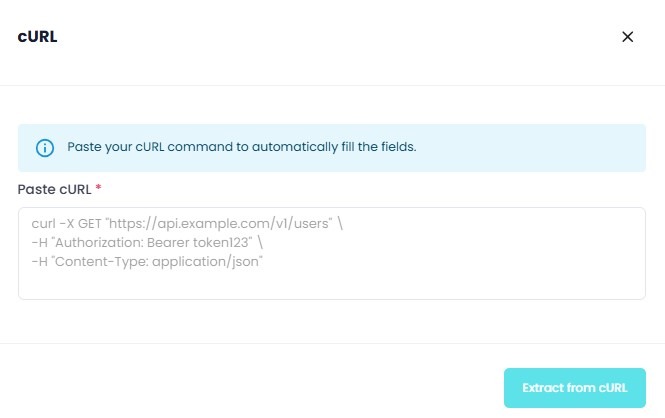Image resolution: width=665 pixels, height=418 pixels.
Task: Click the blank right end of the info banner
Action: (560, 147)
